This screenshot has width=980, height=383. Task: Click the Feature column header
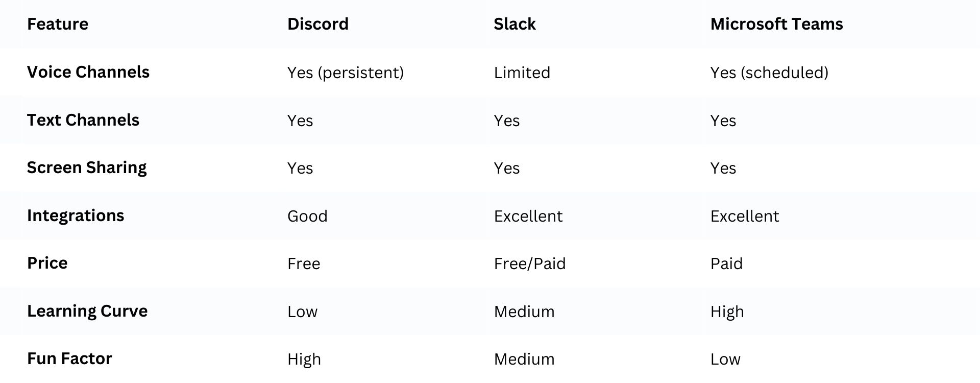(58, 24)
